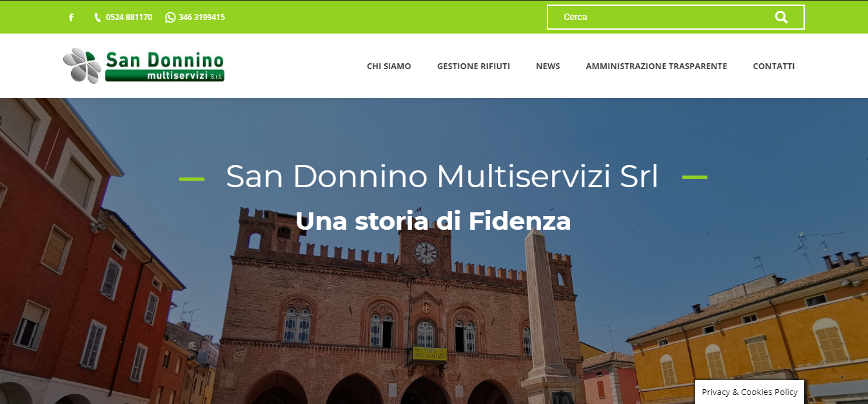Click the green dash left of heading
The image size is (868, 404).
pyautogui.click(x=192, y=178)
